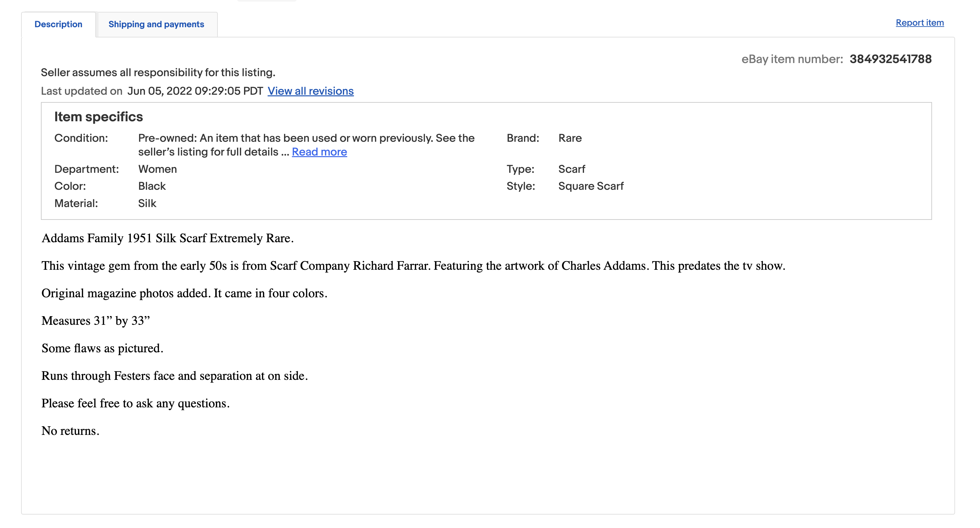Click the Type value Scarf
The width and height of the screenshot is (980, 528).
[572, 169]
